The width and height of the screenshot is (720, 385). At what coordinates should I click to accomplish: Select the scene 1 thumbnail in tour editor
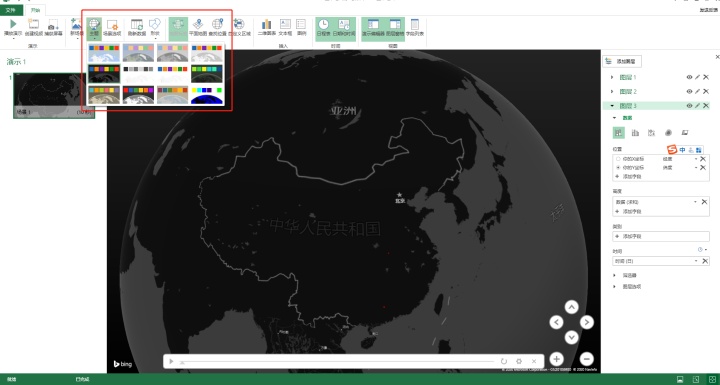[x=54, y=95]
